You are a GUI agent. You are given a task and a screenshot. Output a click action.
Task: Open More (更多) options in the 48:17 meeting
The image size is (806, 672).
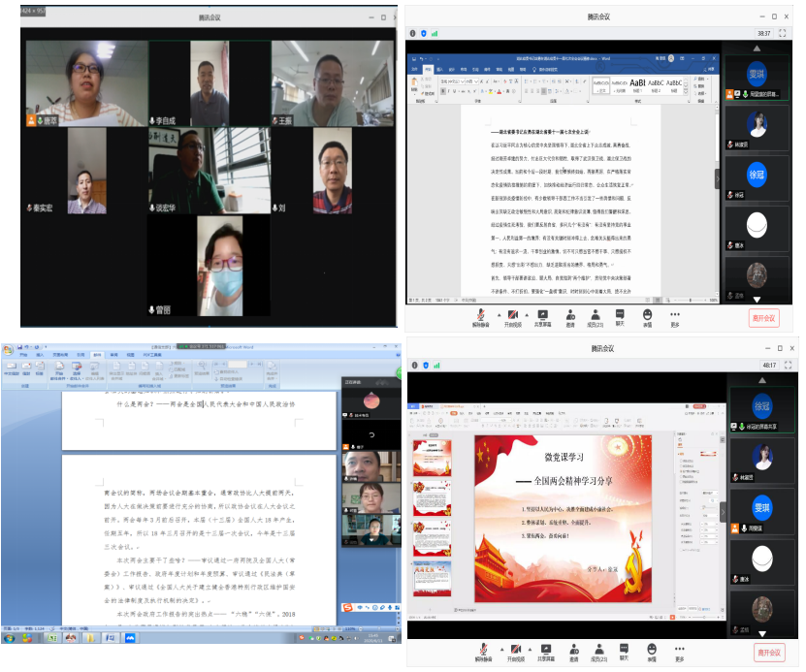pyautogui.click(x=679, y=650)
